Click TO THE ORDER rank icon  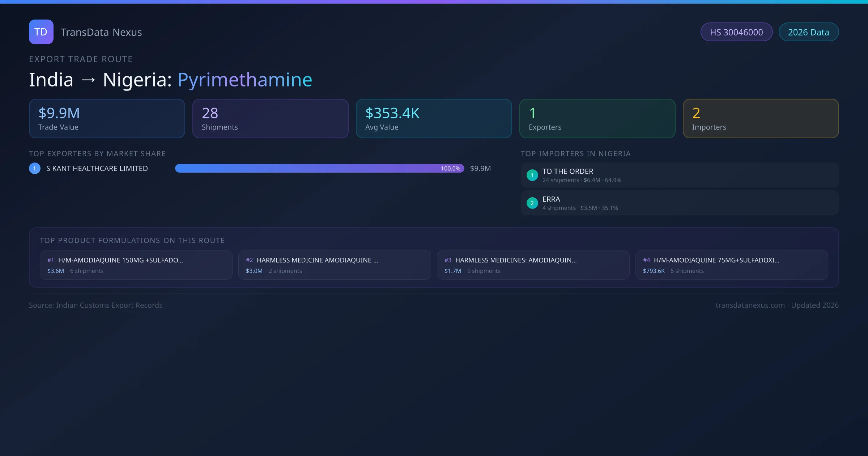pyautogui.click(x=532, y=175)
